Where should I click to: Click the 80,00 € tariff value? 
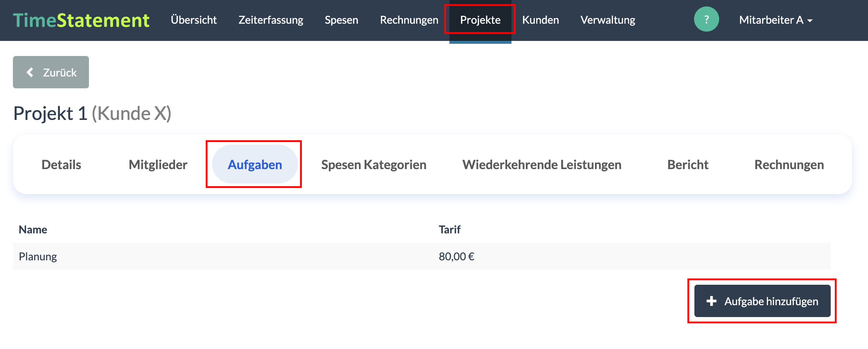click(x=457, y=256)
